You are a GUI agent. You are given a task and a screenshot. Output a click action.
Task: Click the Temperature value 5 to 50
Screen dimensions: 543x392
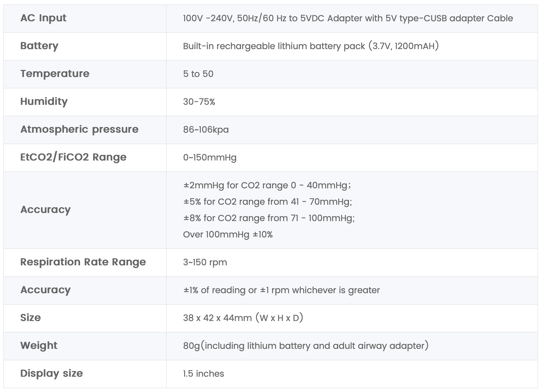(198, 74)
